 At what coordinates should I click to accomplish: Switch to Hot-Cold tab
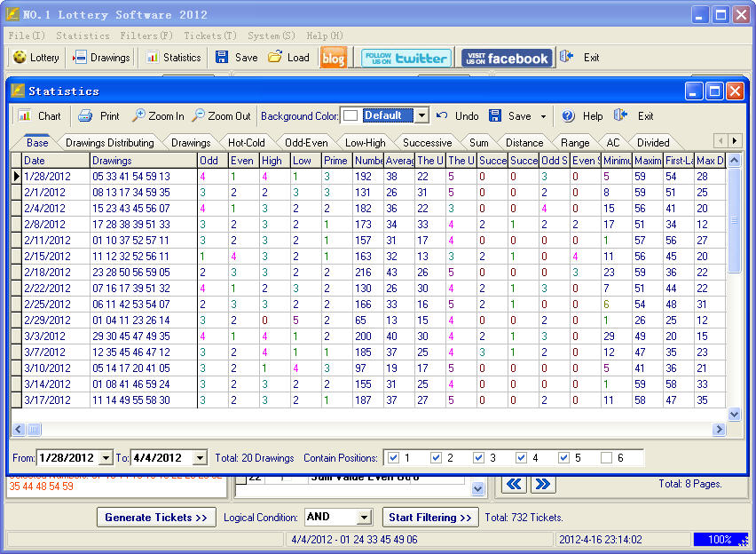pyautogui.click(x=247, y=143)
